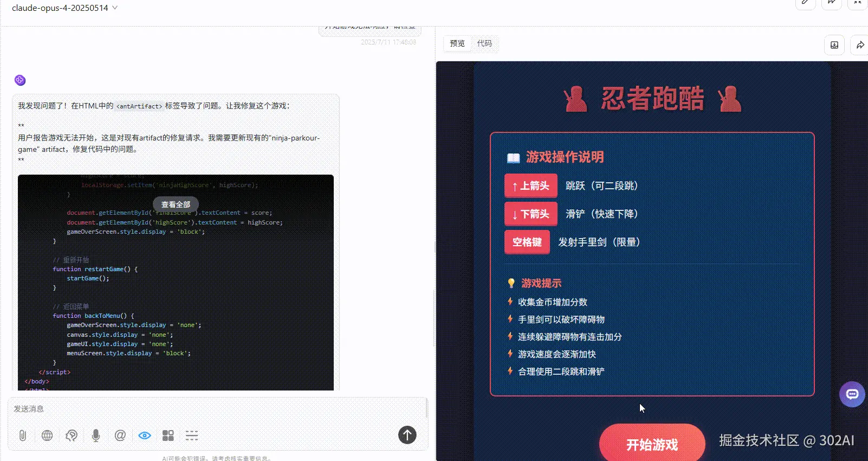The width and height of the screenshot is (868, 461).
Task: Click the function restartGame() code line
Action: coord(95,269)
